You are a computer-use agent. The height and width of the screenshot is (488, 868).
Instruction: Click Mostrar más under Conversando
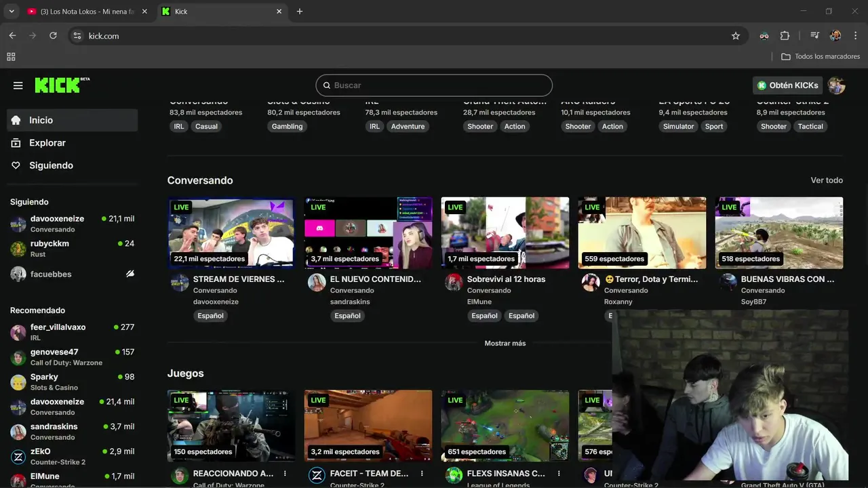click(505, 343)
